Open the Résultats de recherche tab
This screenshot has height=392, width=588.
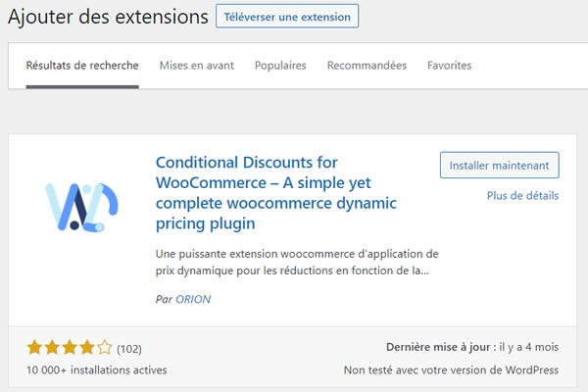[82, 66]
